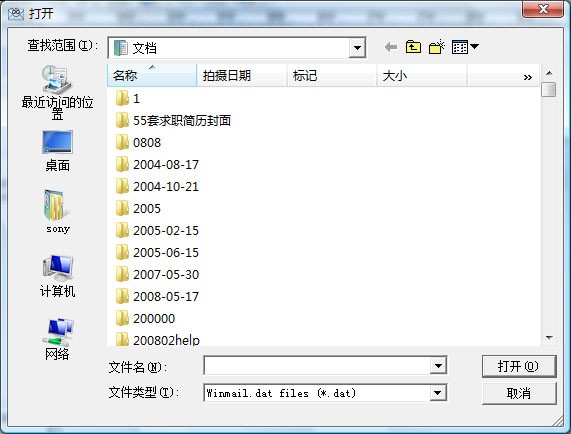Go back using the left arrow icon

click(391, 47)
